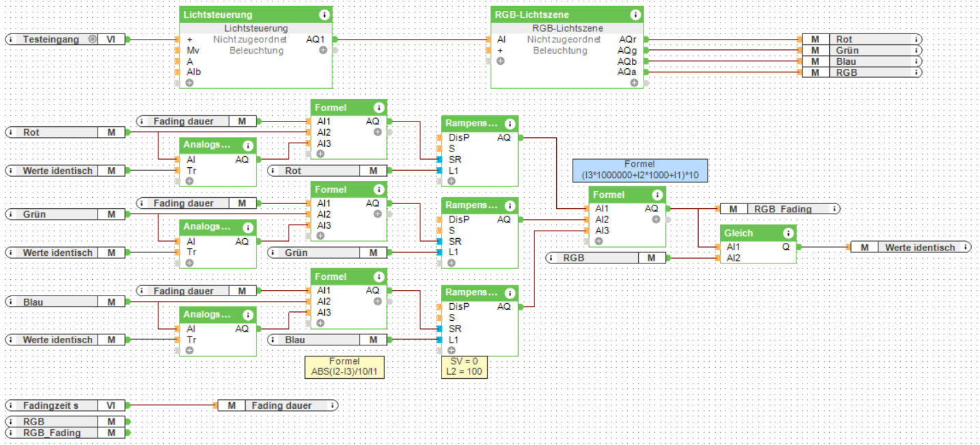Select the RGB_Fading output flag label
This screenshot has width=980, height=445.
pos(783,209)
